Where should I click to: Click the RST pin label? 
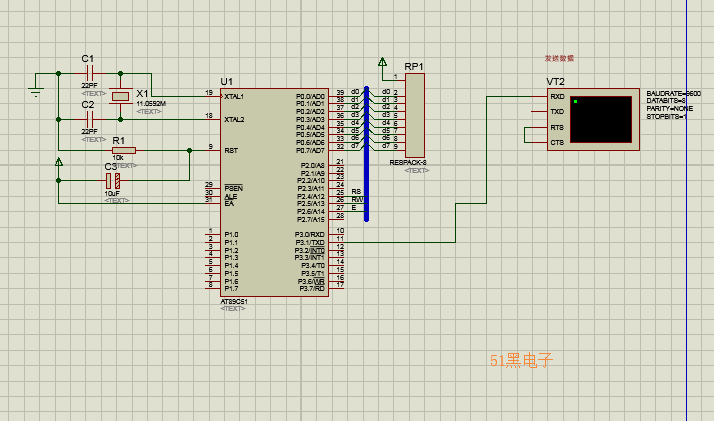tap(231, 150)
